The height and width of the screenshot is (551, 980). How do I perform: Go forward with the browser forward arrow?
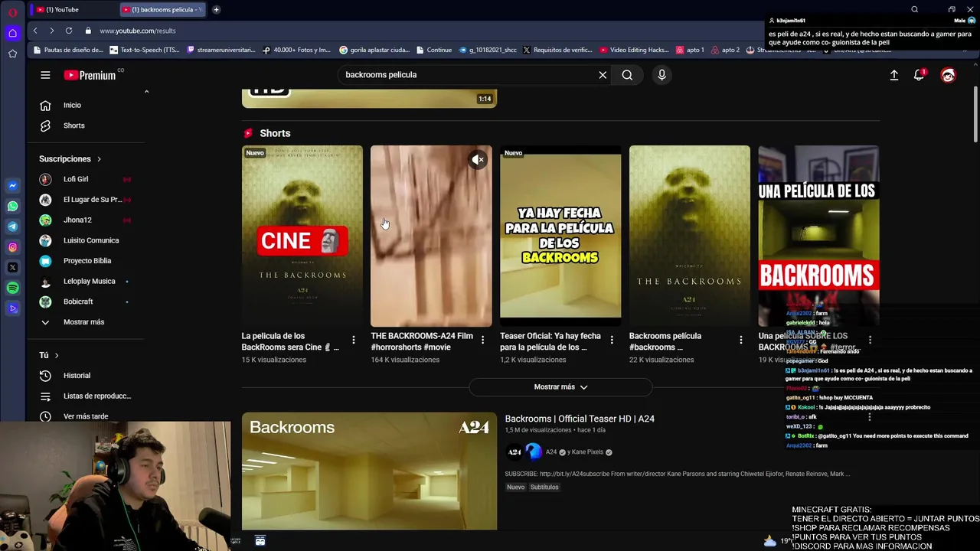click(x=51, y=31)
